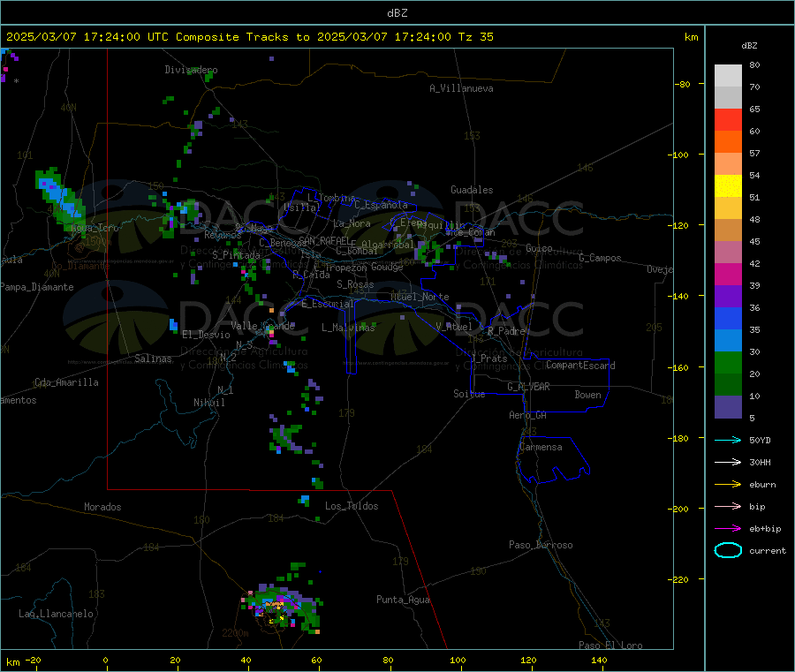Click the magenta eb+bip arrow icon
Image resolution: width=795 pixels, height=672 pixels.
pos(728,528)
